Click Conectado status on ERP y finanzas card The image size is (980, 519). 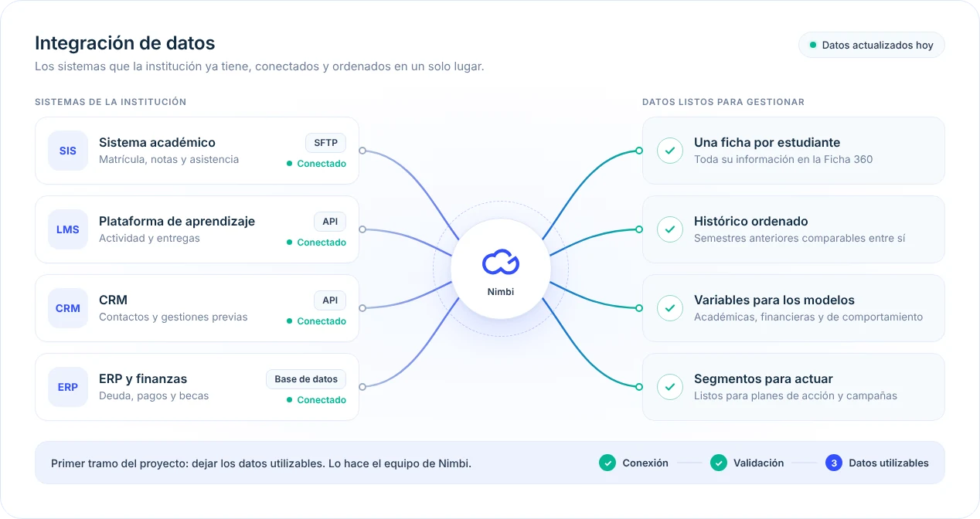point(316,400)
